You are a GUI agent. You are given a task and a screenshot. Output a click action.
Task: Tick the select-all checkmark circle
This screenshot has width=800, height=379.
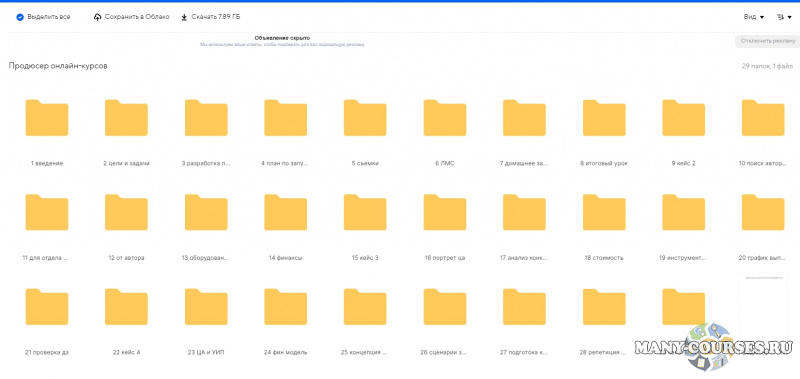pos(20,17)
